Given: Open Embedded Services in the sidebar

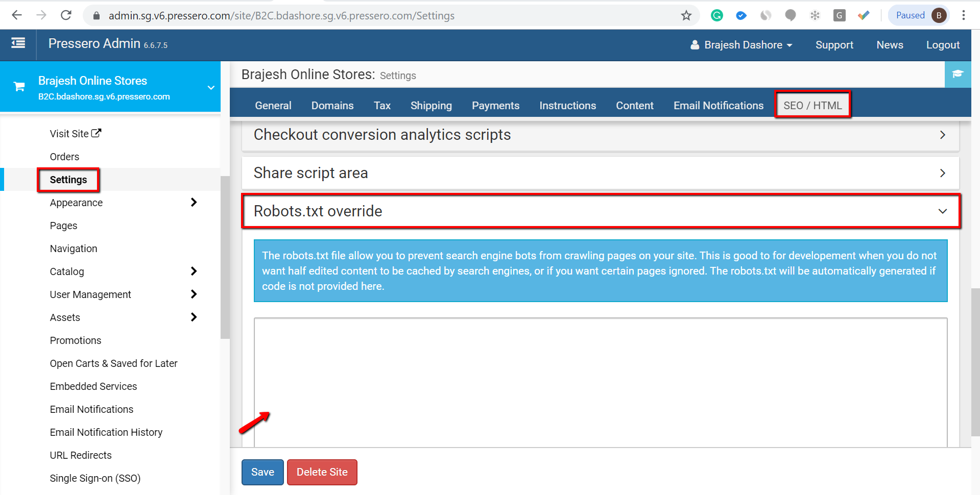Looking at the screenshot, I should 93,386.
